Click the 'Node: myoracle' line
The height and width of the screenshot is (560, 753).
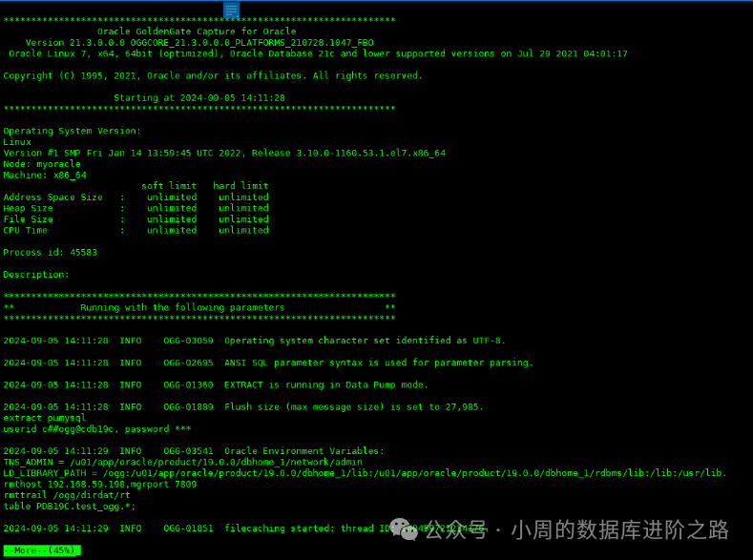[42, 164]
